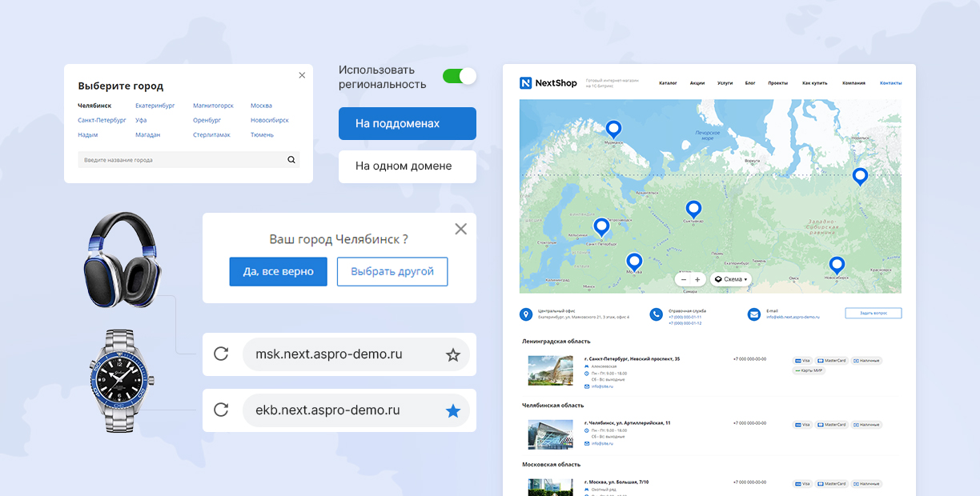Open the Схема map layer dropdown
The height and width of the screenshot is (496, 980).
pos(729,278)
